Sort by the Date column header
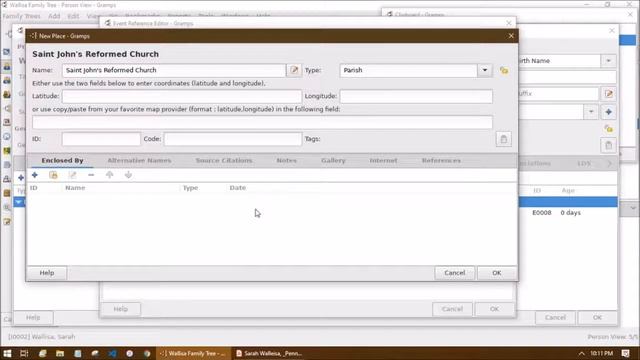The height and width of the screenshot is (360, 640). pyautogui.click(x=238, y=188)
